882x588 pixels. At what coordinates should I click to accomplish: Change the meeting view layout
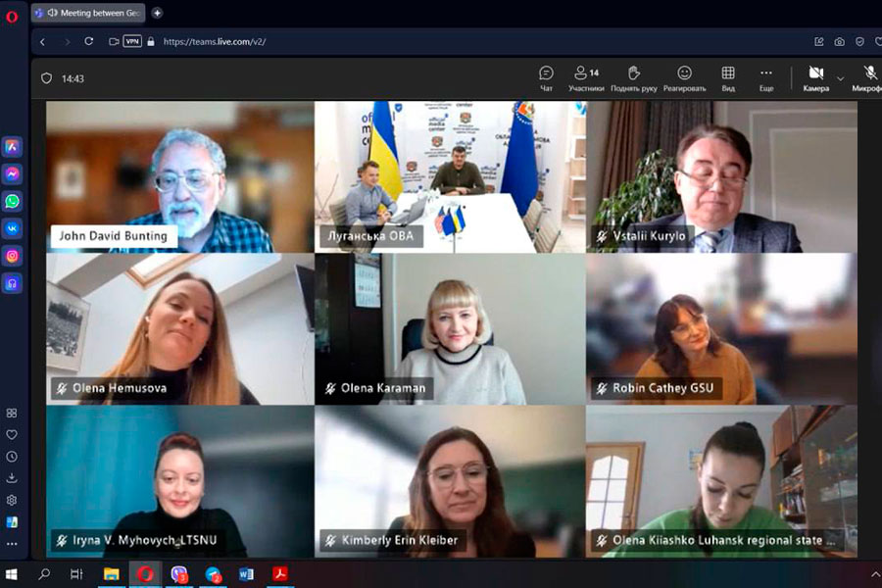[x=728, y=78]
